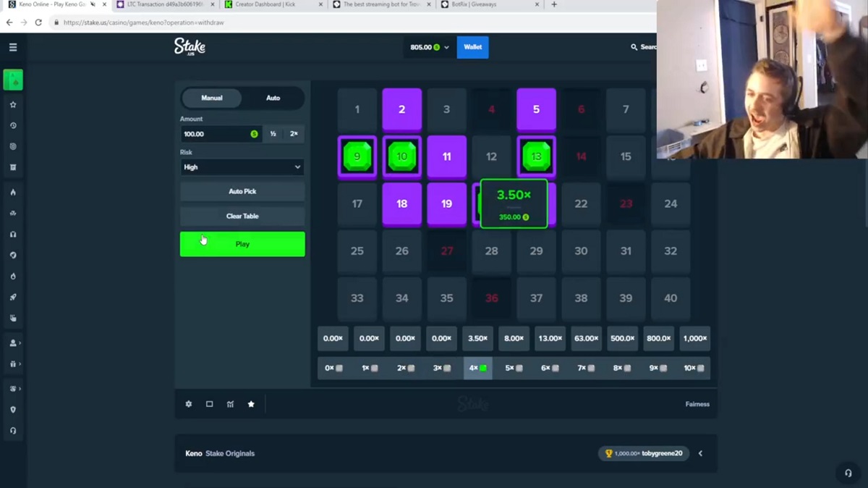Image resolution: width=868 pixels, height=488 pixels.
Task: Switch to Creator Dashboard Kick tab
Action: (x=274, y=4)
